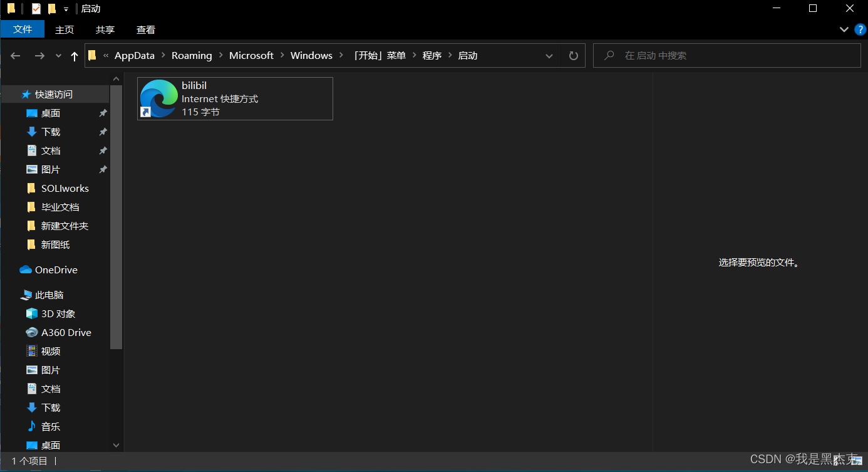Open the recent locations dropdown arrow

tap(58, 56)
